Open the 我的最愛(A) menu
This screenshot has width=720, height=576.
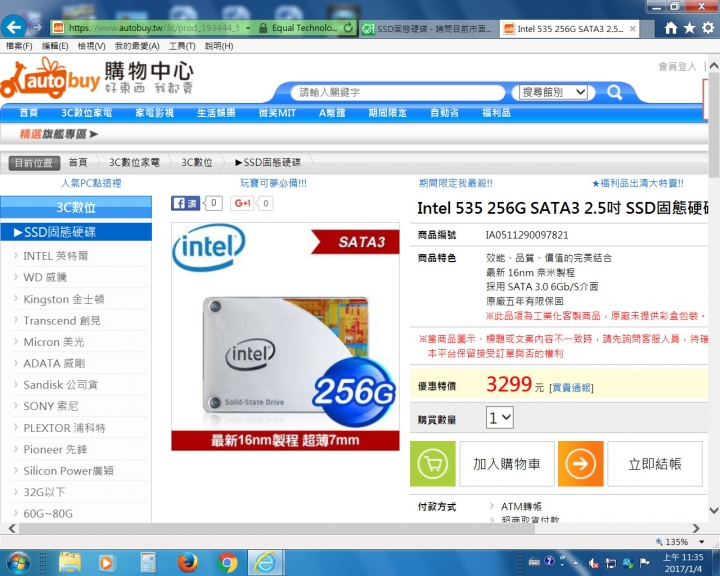[137, 46]
